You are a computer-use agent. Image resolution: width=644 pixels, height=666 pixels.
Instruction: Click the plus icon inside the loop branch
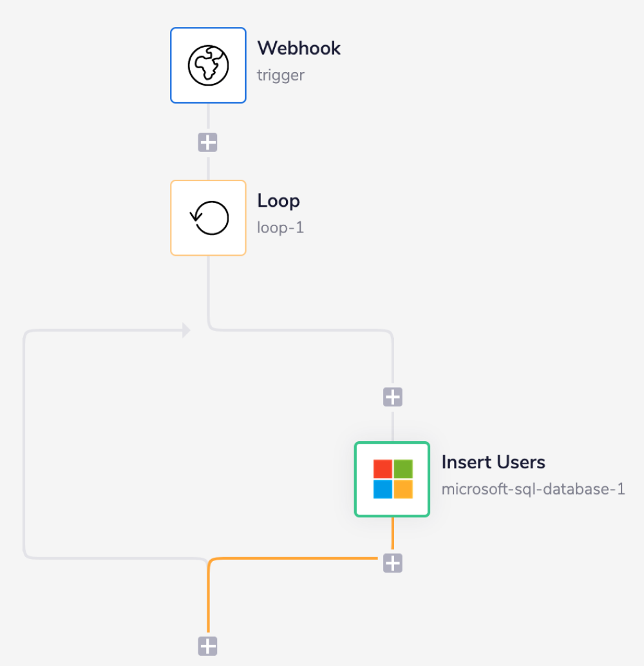392,397
